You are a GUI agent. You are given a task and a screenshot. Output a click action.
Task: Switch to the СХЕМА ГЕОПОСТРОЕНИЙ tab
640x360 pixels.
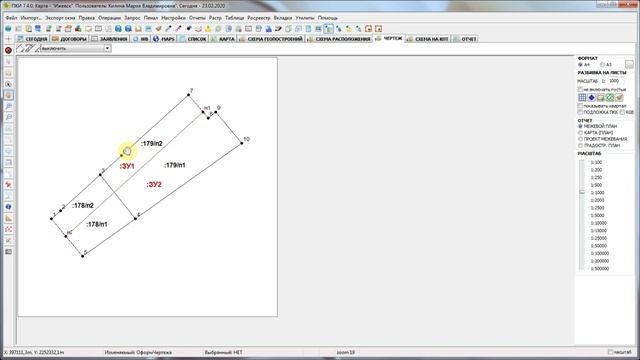(271, 39)
